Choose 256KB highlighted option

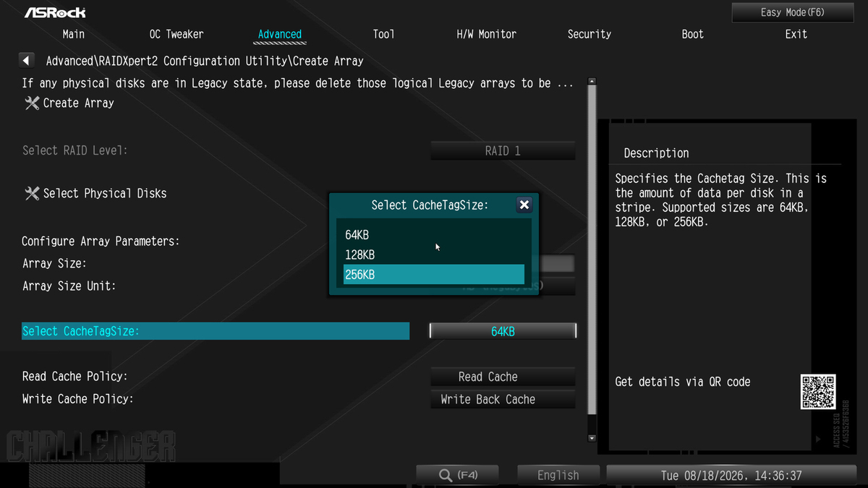tap(434, 275)
